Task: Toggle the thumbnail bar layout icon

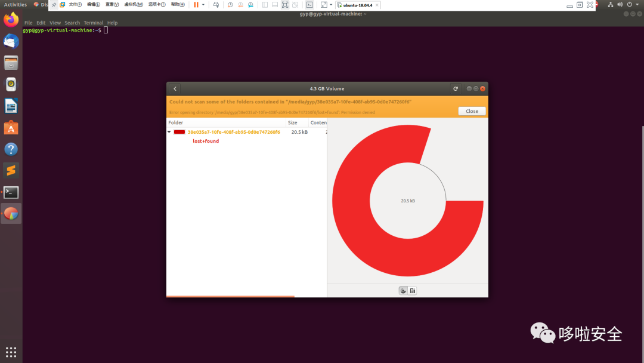Action: coord(275,5)
